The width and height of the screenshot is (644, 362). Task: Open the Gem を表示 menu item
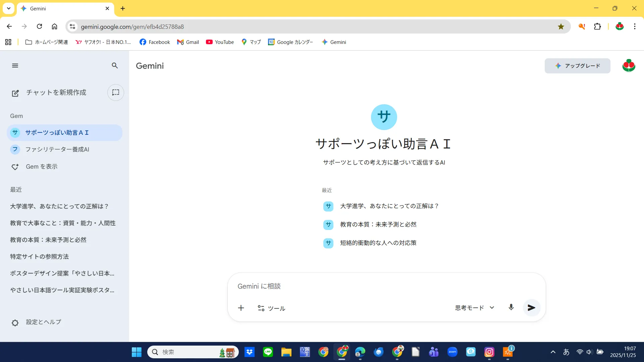[42, 167]
